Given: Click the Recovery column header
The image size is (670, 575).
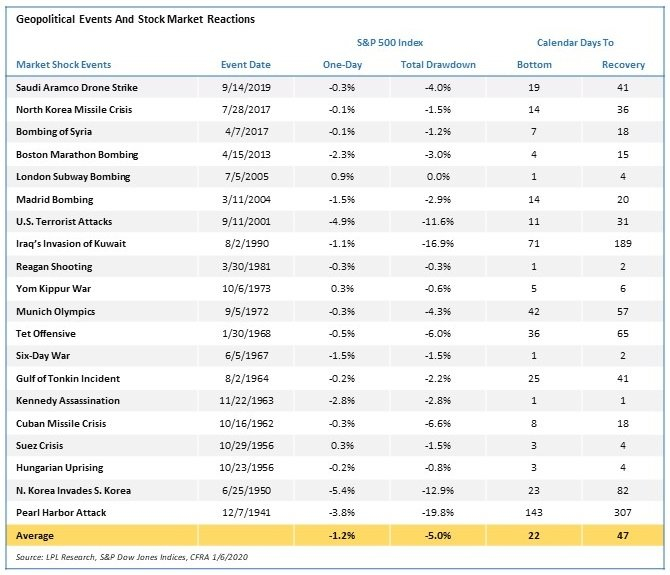Looking at the screenshot, I should [x=623, y=65].
